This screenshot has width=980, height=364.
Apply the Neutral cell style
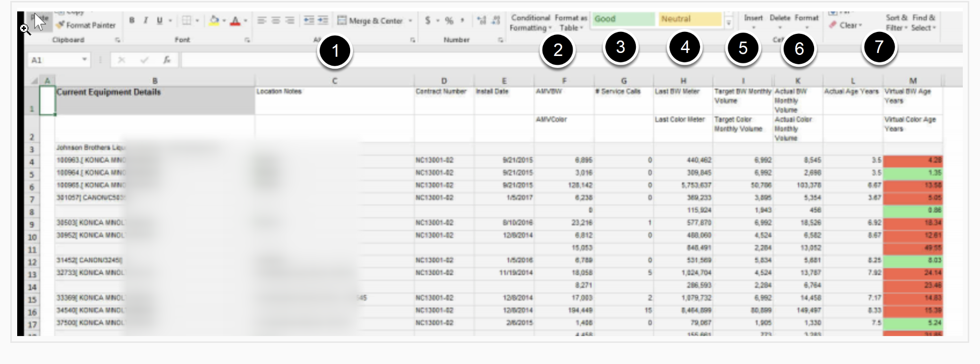pos(690,19)
